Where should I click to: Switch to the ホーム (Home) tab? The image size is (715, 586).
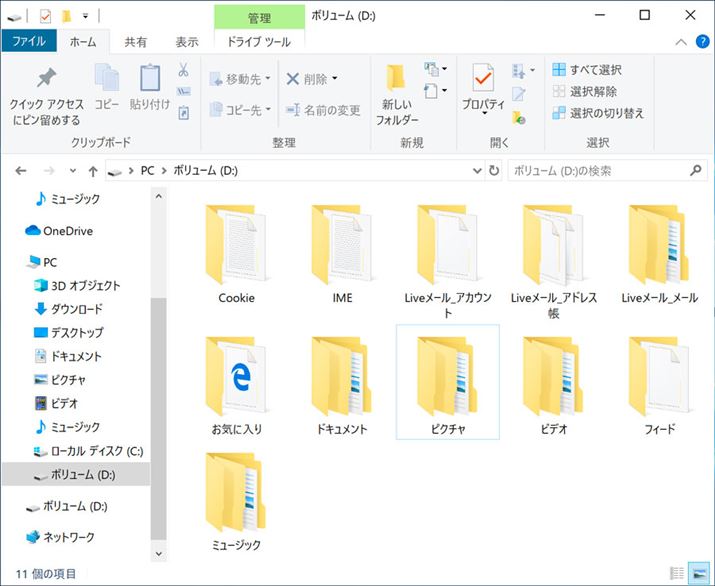click(83, 42)
